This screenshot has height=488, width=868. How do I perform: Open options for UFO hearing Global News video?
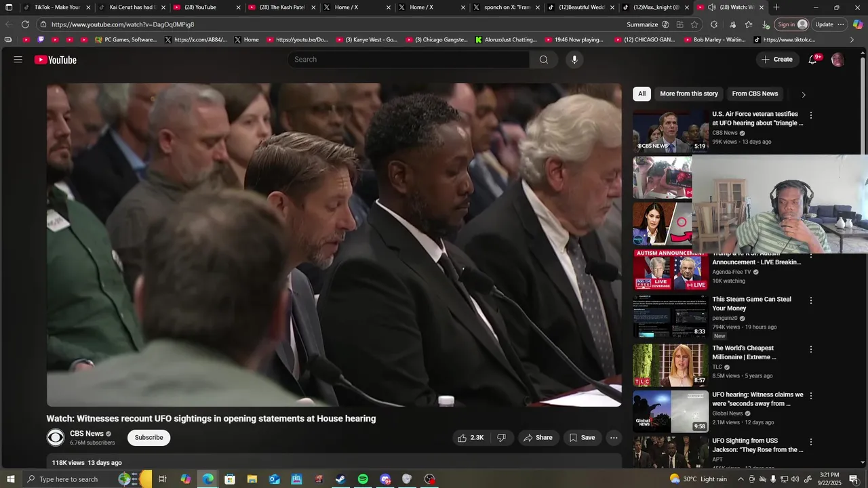click(x=810, y=395)
